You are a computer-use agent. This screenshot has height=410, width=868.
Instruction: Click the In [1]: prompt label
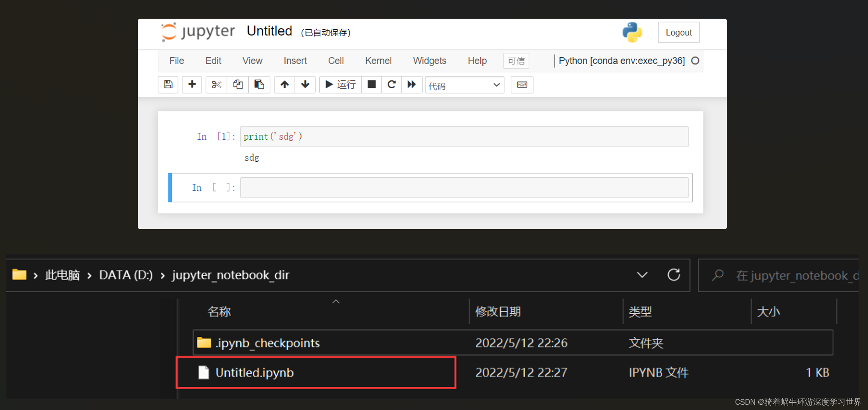coord(216,137)
